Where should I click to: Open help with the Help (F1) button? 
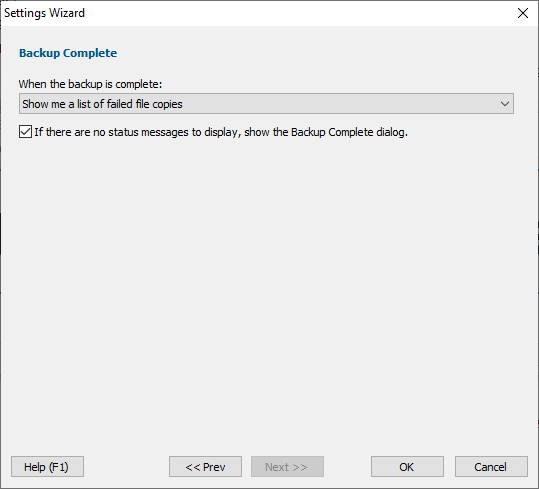click(47, 467)
